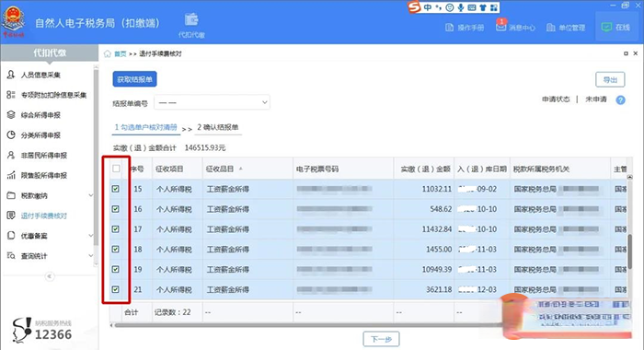Screen dimensions: 644x350
Task: Expand the 查询统计 menu chevron
Action: 91,256
